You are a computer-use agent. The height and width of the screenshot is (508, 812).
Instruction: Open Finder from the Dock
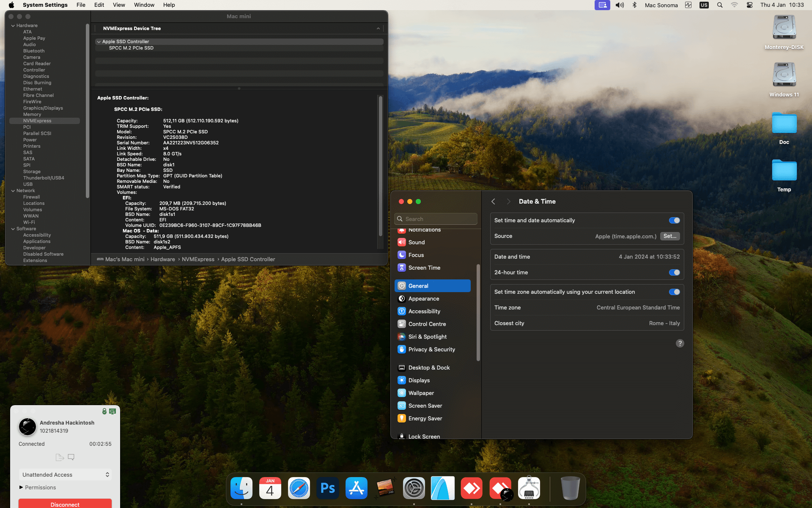tap(241, 488)
